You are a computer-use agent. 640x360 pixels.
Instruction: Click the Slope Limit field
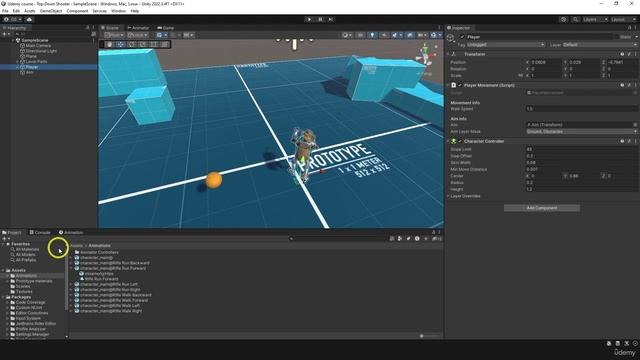[x=582, y=149]
